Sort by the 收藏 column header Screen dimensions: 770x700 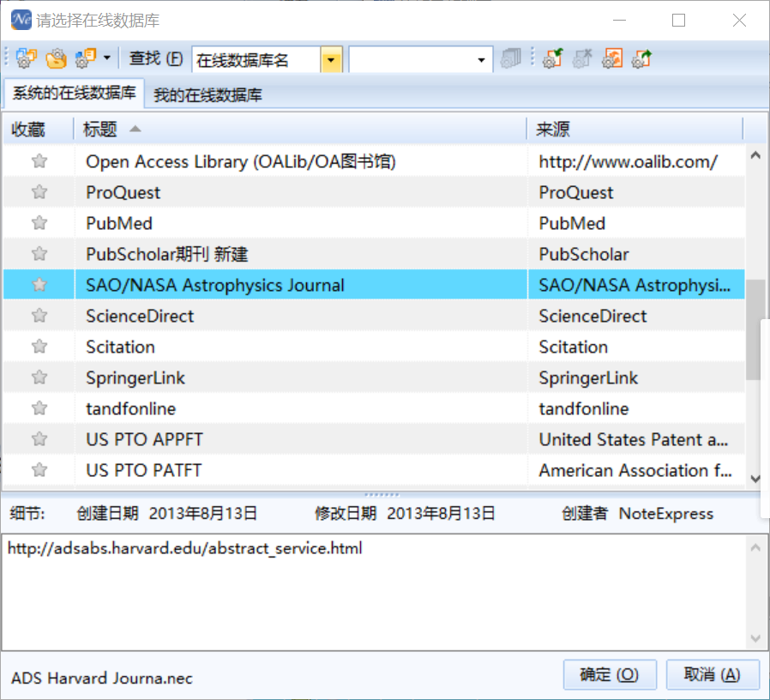[x=39, y=130]
